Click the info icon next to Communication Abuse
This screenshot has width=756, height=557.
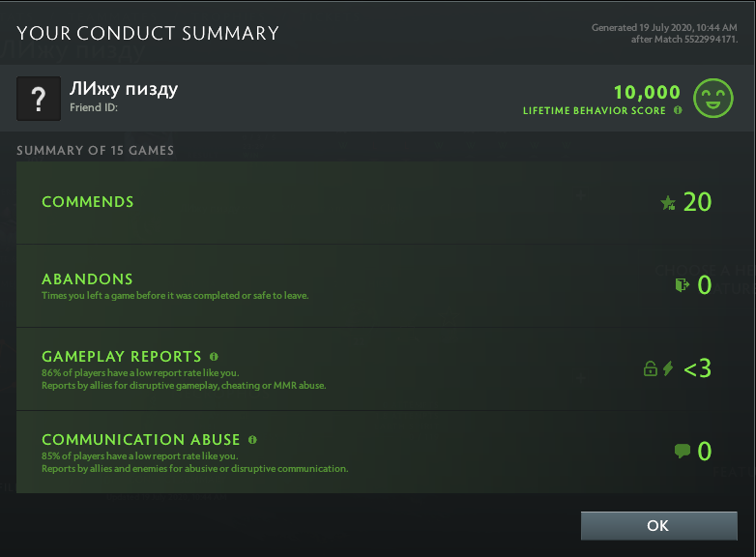[x=252, y=439]
